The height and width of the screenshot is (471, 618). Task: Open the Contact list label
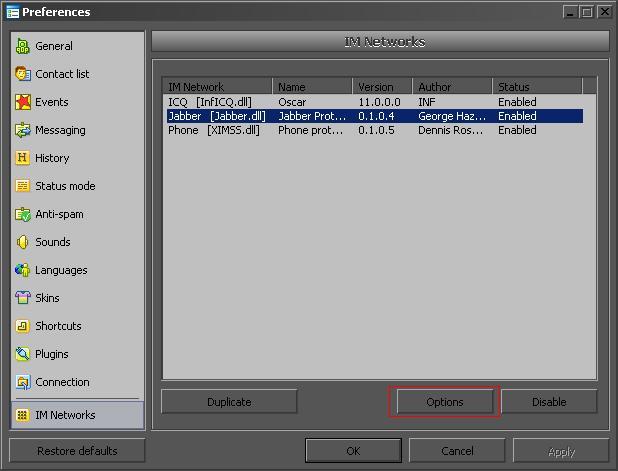(x=62, y=74)
